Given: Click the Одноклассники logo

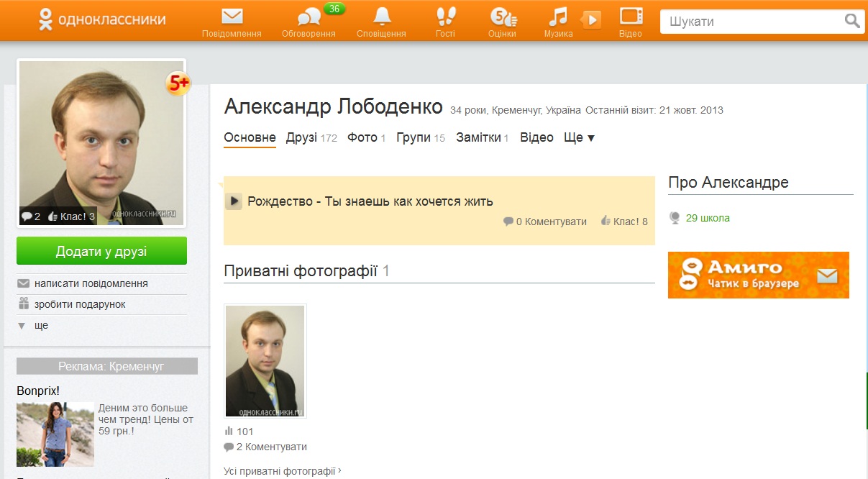Looking at the screenshot, I should pyautogui.click(x=101, y=20).
